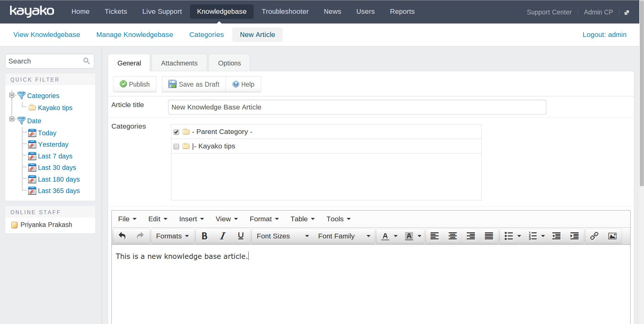This screenshot has width=644, height=324.
Task: Open text color picker arrow
Action: point(396,236)
